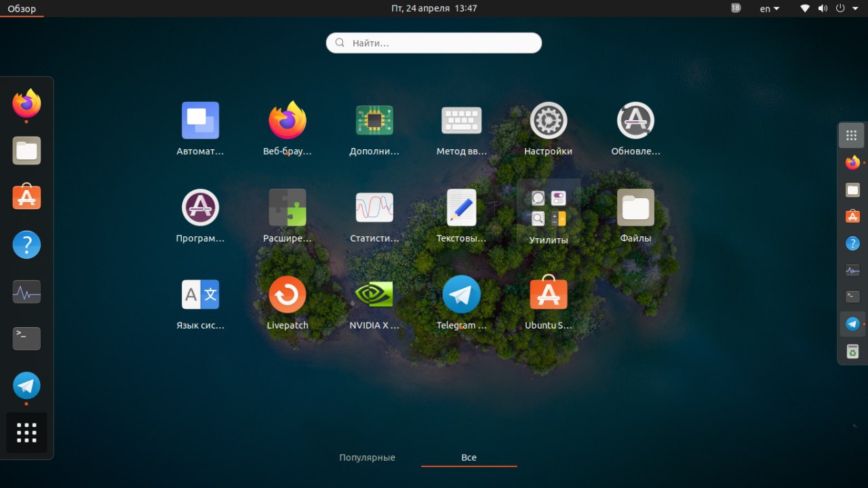Open the clock and calendar menu

click(434, 9)
